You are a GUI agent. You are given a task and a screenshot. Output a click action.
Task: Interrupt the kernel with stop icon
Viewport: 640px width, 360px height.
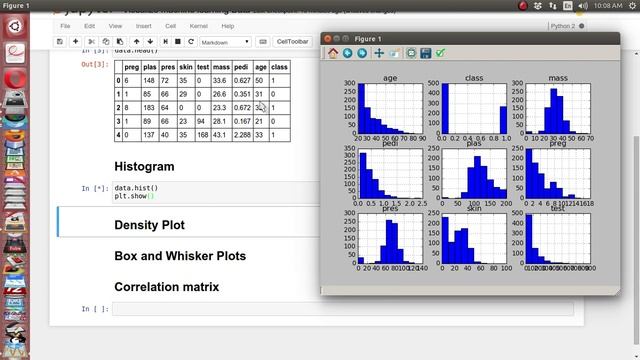[178, 42]
